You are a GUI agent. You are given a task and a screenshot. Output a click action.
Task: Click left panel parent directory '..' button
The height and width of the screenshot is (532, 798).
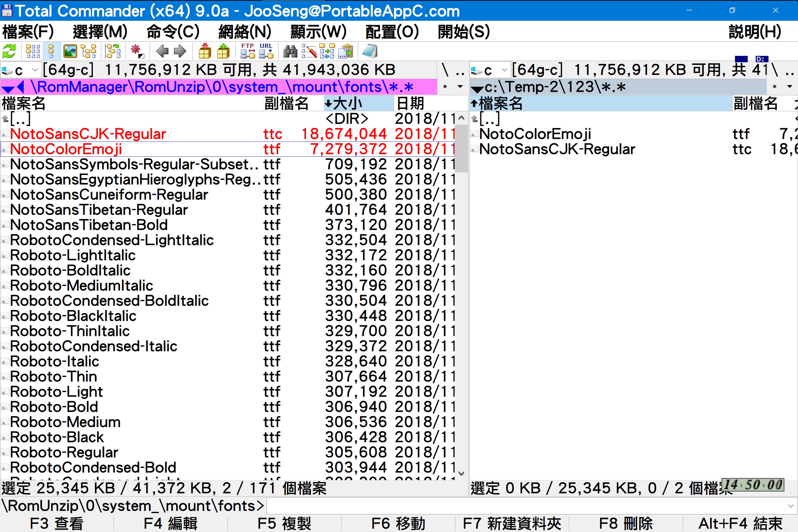tap(460, 70)
